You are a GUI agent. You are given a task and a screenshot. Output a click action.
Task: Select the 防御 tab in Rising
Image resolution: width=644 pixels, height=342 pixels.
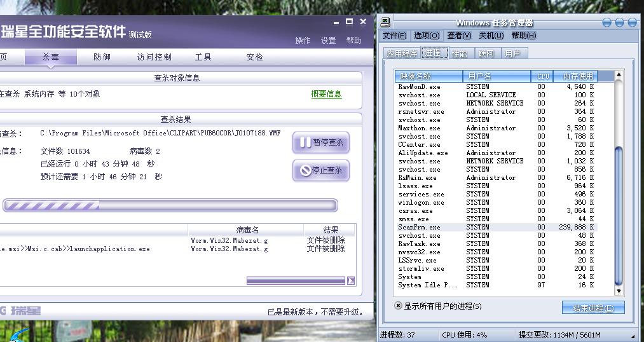click(102, 57)
